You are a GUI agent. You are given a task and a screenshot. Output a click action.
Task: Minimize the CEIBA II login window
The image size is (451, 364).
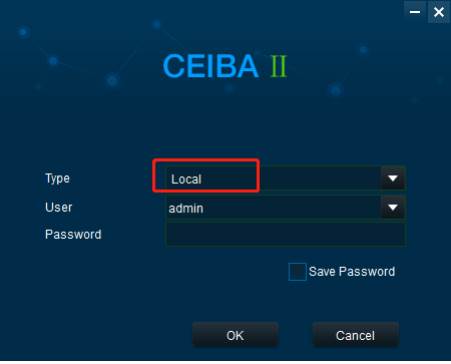(415, 12)
